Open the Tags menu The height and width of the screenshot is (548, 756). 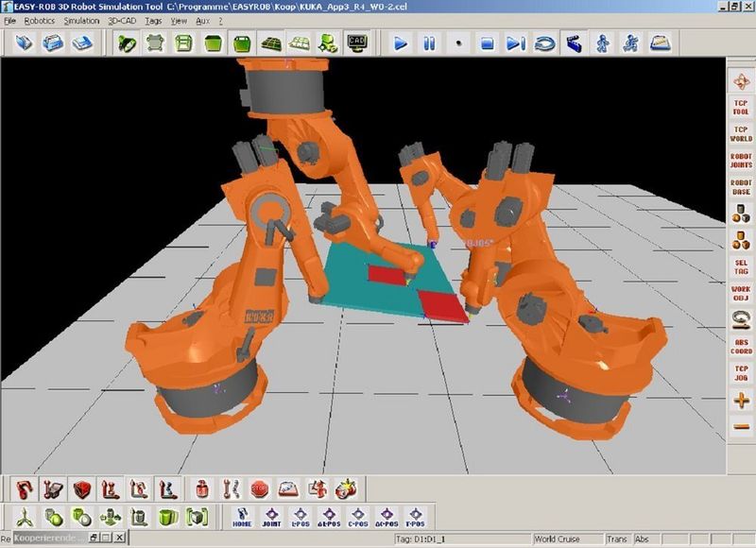(x=153, y=21)
